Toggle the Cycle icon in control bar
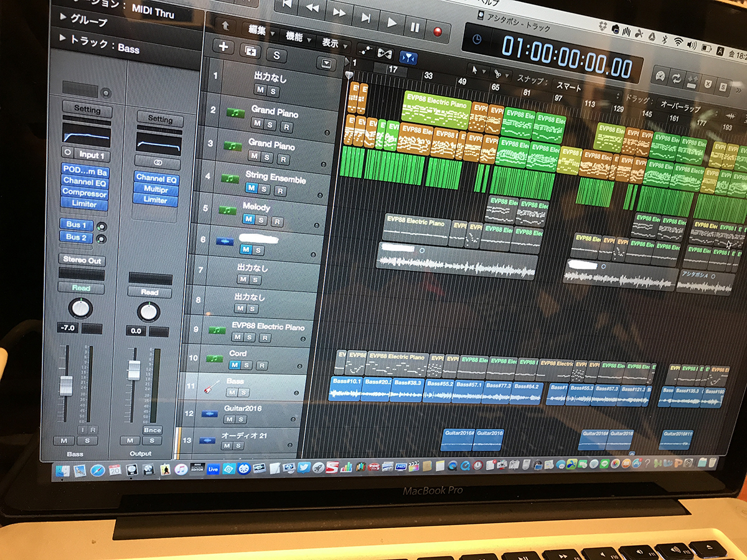 [676, 78]
